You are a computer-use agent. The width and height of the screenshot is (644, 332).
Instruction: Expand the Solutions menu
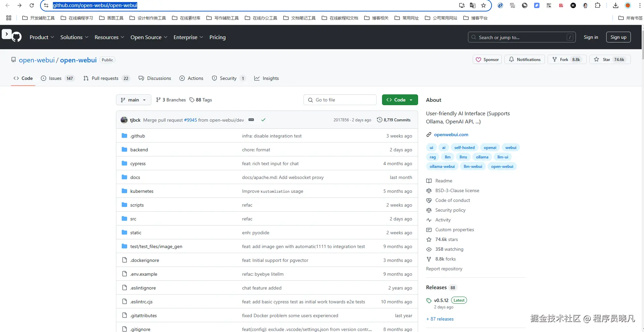click(74, 37)
